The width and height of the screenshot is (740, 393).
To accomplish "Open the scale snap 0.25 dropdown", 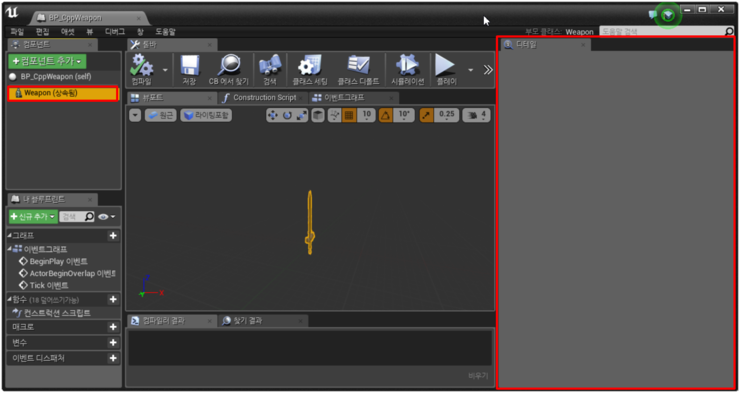I will click(446, 115).
